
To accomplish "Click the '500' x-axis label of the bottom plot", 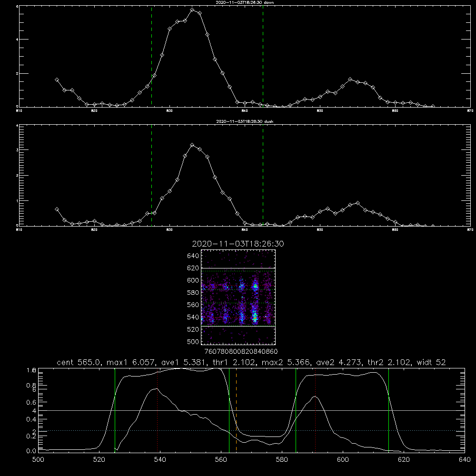I will pos(38,459).
